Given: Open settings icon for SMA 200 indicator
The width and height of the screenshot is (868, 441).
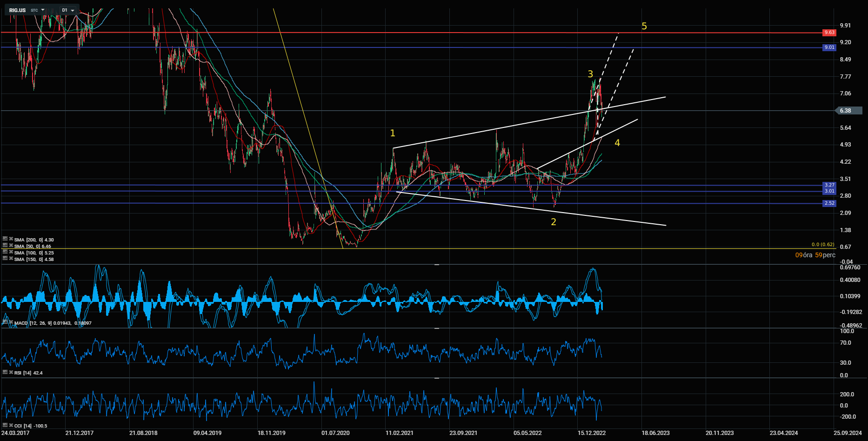Looking at the screenshot, I should tap(5, 239).
